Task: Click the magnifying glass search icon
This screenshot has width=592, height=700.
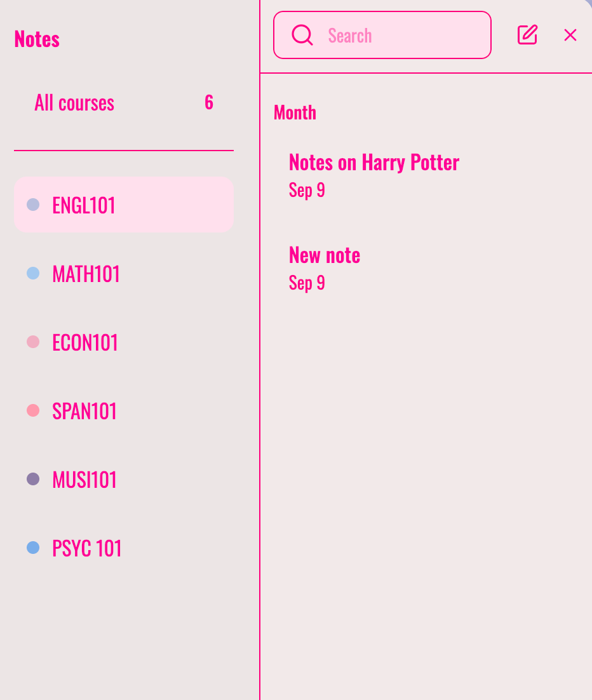Action: tap(302, 35)
